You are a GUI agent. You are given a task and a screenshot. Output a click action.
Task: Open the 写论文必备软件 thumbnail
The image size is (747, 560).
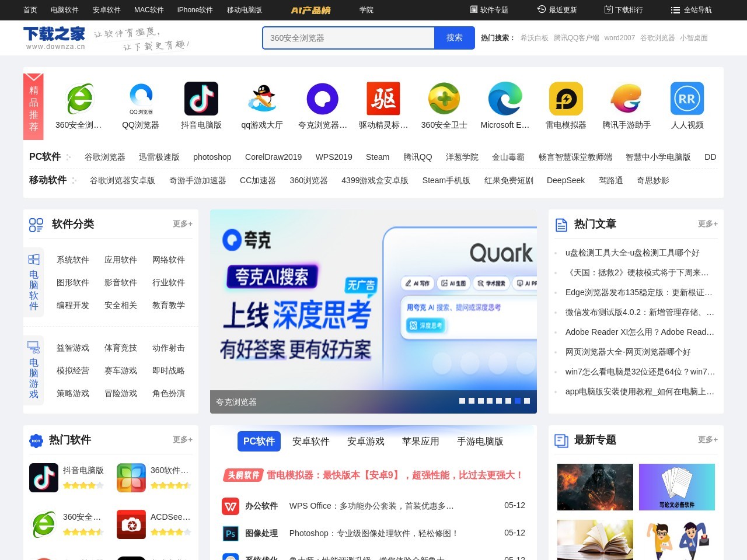coord(677,487)
